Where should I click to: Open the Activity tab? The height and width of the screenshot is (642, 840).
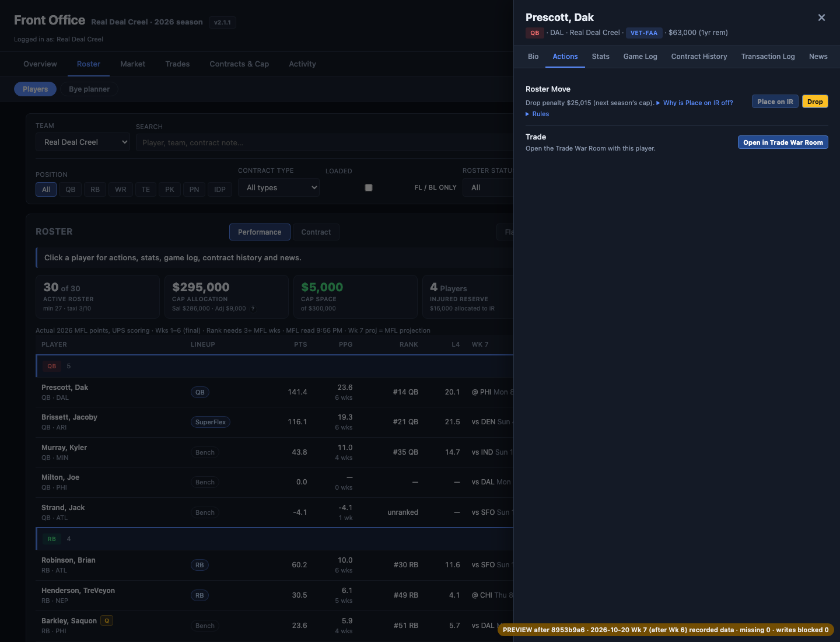point(303,64)
